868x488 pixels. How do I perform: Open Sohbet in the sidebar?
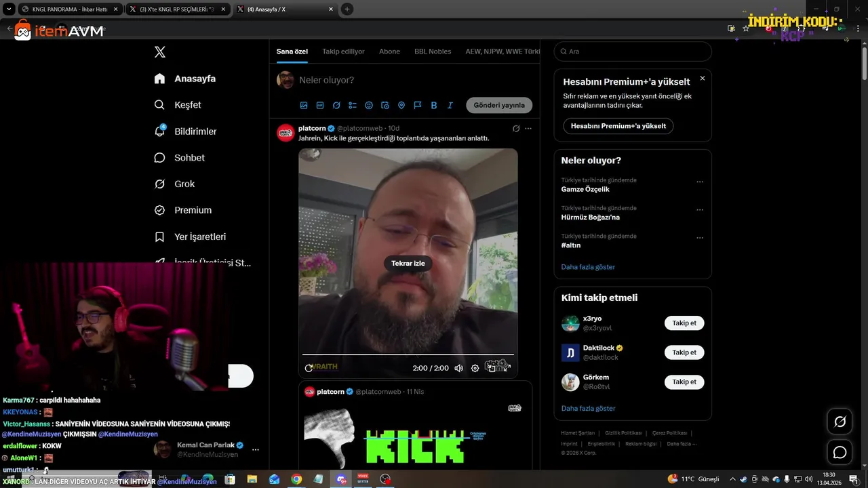coord(179,157)
